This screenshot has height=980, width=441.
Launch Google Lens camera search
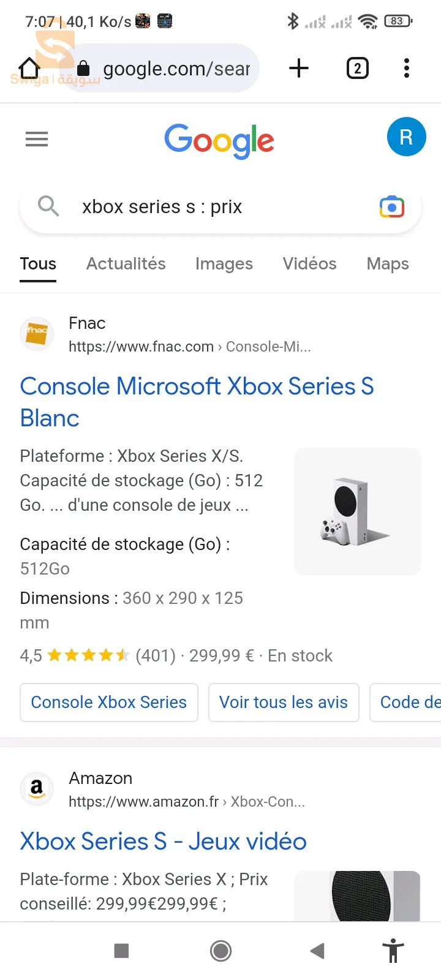[x=392, y=207]
